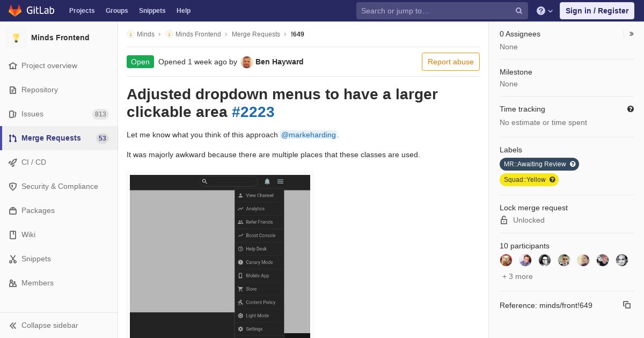Open the dropdown menu screenshot image
This screenshot has height=338, width=644.
(220, 256)
